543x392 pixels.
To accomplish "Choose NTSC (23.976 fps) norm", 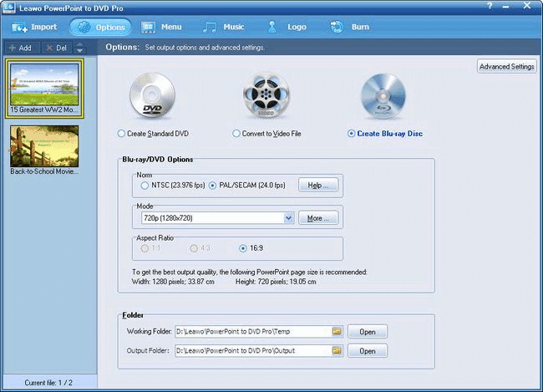I will [x=145, y=185].
